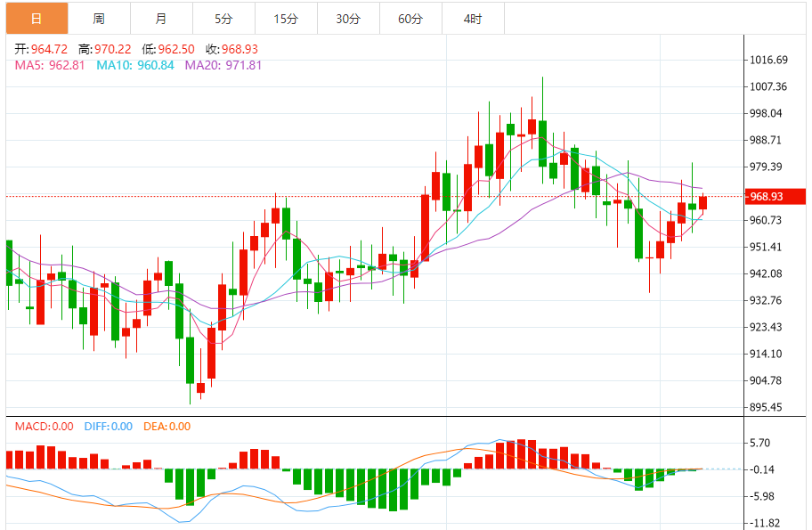Click the 923.43 price axis label

766,327
